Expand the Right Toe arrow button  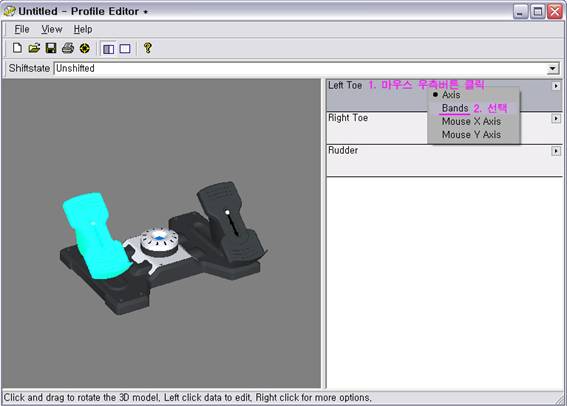pyautogui.click(x=556, y=119)
